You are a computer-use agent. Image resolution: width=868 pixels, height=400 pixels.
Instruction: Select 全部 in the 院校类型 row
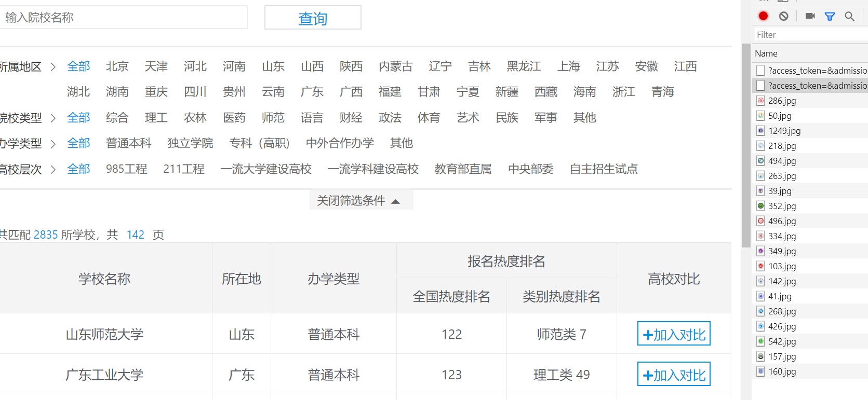click(x=78, y=118)
